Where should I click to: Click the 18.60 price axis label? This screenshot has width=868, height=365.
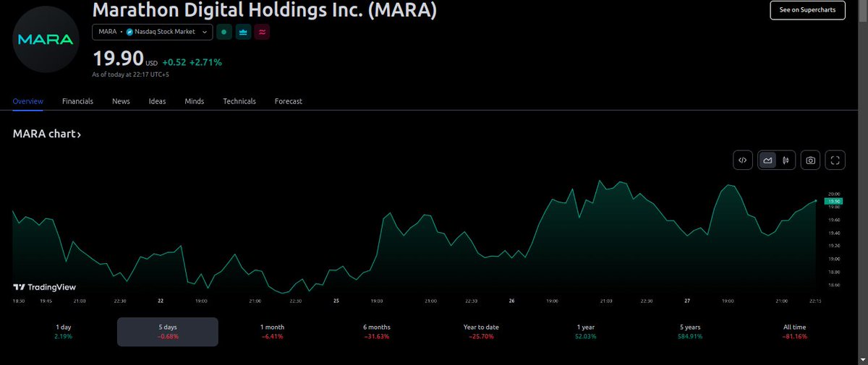[x=834, y=285]
